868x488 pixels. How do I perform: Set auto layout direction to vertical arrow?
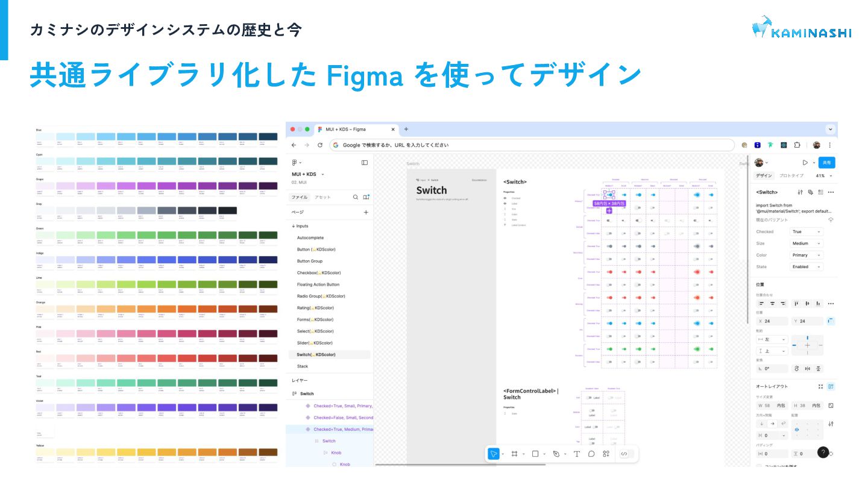761,424
